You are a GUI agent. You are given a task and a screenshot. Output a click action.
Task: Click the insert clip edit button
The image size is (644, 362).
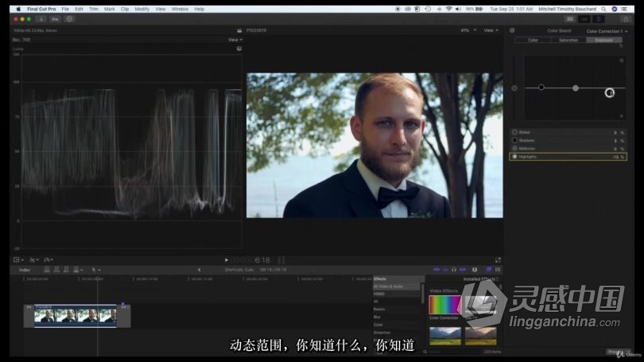(x=56, y=270)
